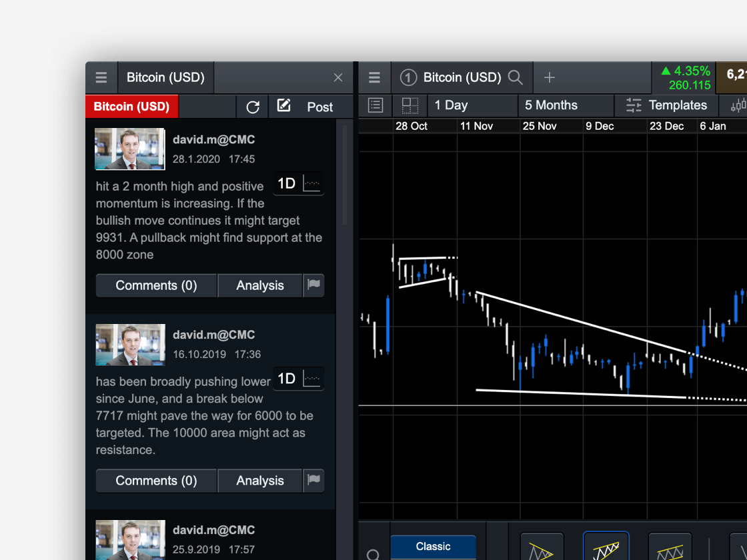
Task: Flag the 16.10.2019 post
Action: pyautogui.click(x=314, y=481)
